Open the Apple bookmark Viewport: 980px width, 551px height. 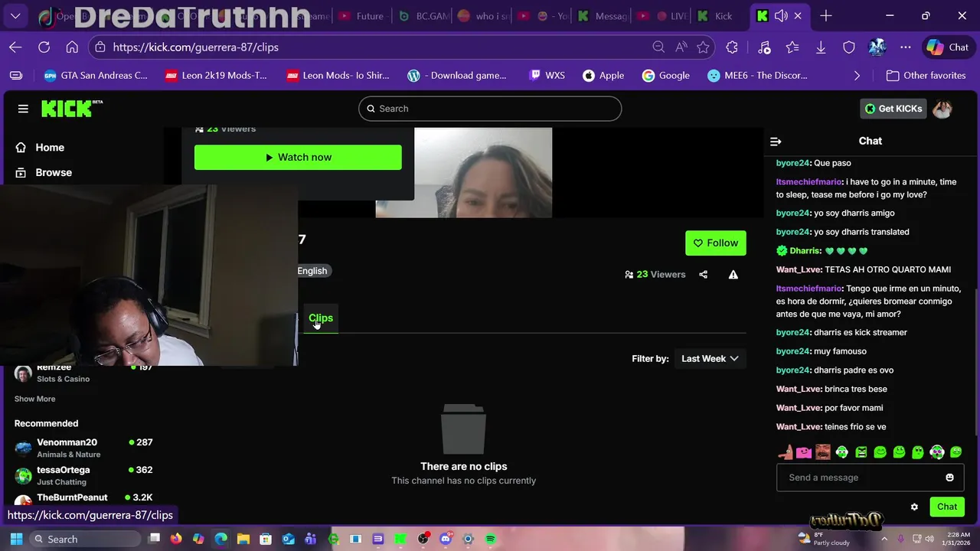tap(603, 76)
